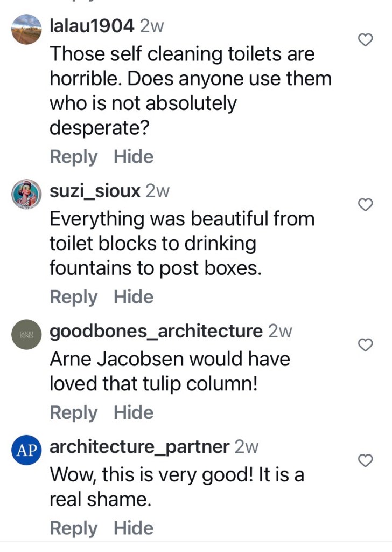Open architecture_partner's AP avatar
The height and width of the screenshot is (552, 392).
pos(26,450)
